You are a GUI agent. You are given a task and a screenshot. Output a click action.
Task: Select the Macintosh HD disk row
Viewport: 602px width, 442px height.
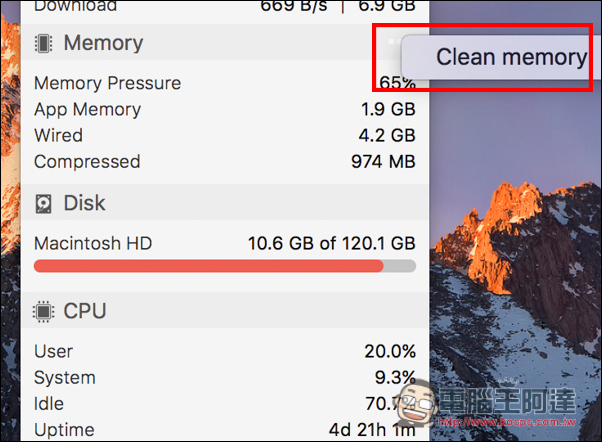(225, 243)
